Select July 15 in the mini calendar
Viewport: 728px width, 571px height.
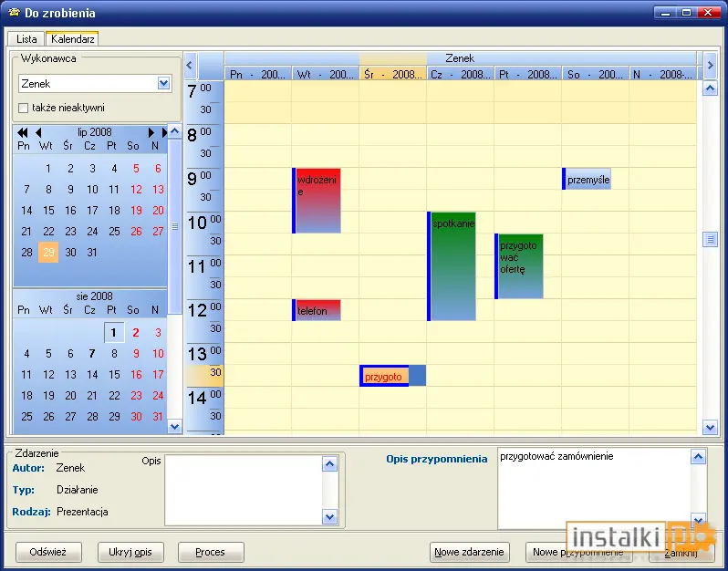[48, 211]
